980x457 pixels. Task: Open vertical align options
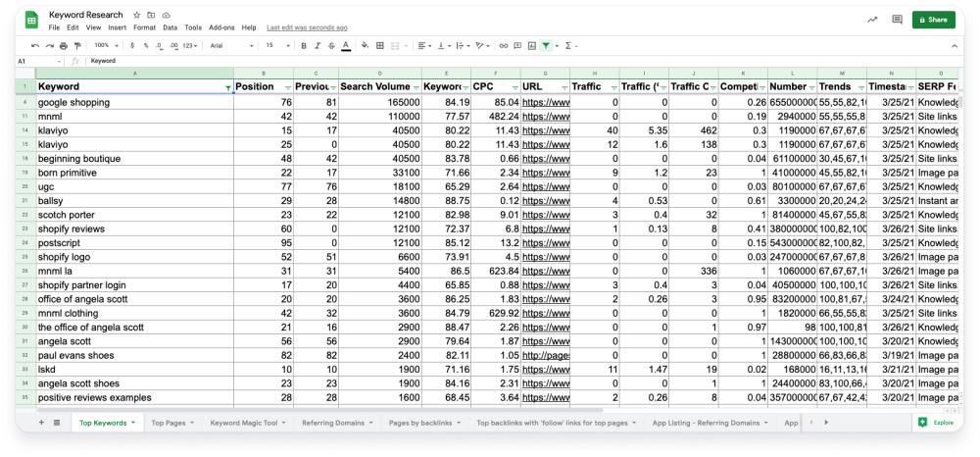click(443, 46)
